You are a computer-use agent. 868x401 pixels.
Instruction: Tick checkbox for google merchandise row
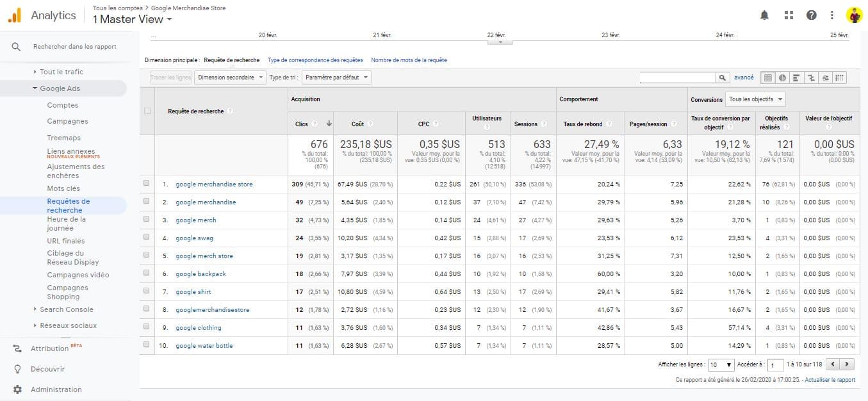(147, 202)
